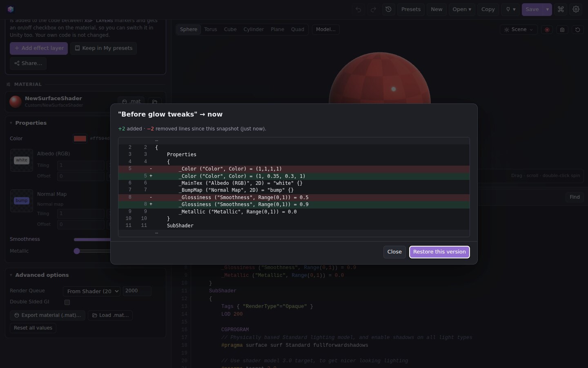Click the Metallic slider handle
The width and height of the screenshot is (588, 368).
[77, 251]
